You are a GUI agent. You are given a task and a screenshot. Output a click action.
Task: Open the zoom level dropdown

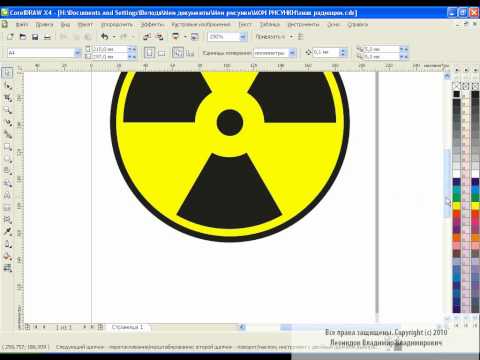[x=243, y=37]
